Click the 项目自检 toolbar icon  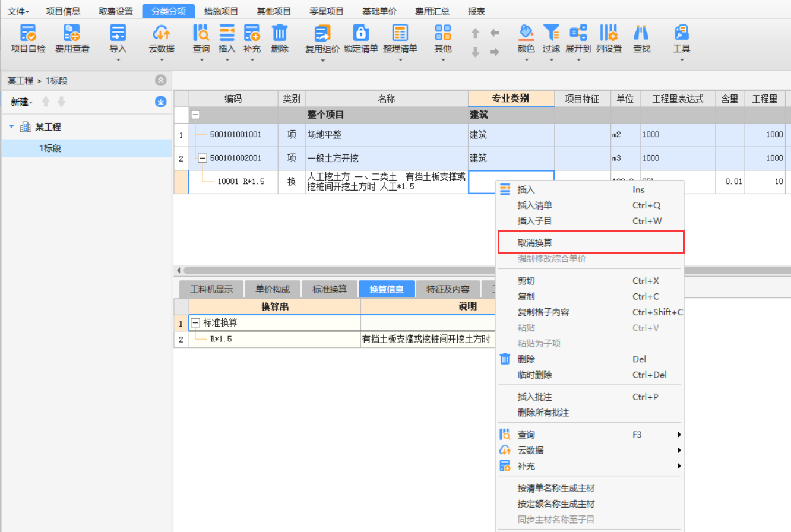pos(28,33)
